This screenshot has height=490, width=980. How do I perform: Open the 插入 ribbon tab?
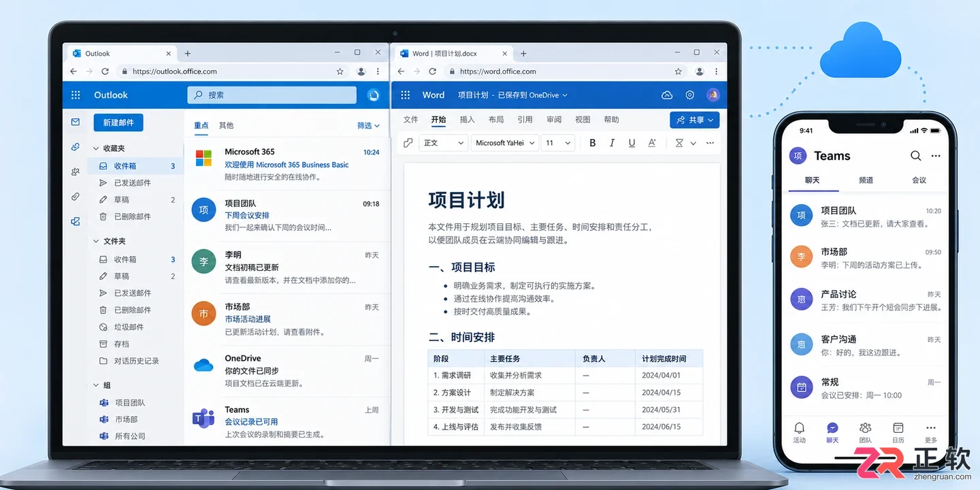click(x=467, y=120)
